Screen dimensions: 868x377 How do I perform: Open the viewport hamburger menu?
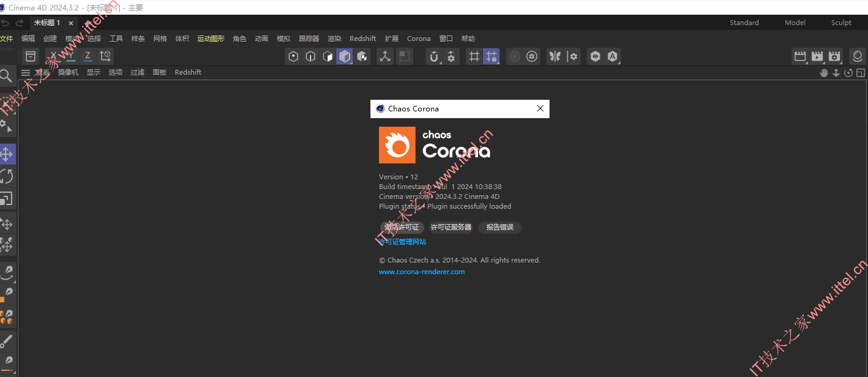[x=26, y=73]
